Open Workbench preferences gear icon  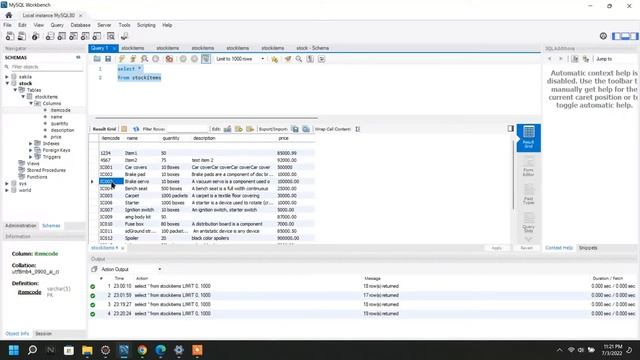603,36
